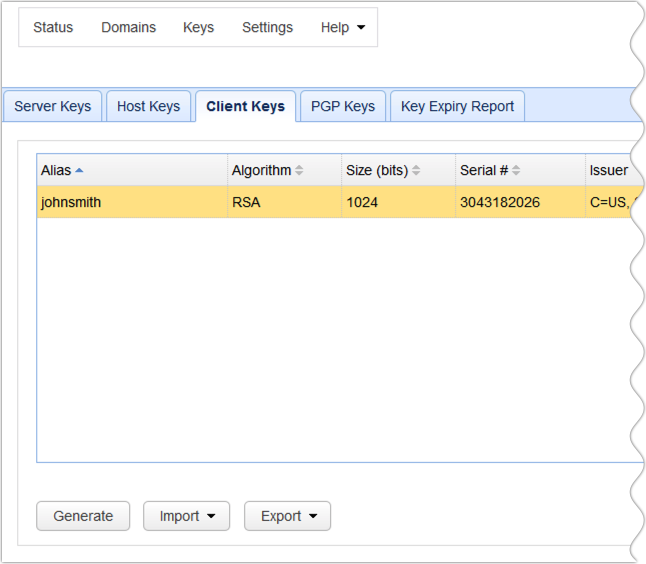Expand the Export dropdown button
Image resolution: width=646 pixels, height=564 pixels.
click(288, 516)
